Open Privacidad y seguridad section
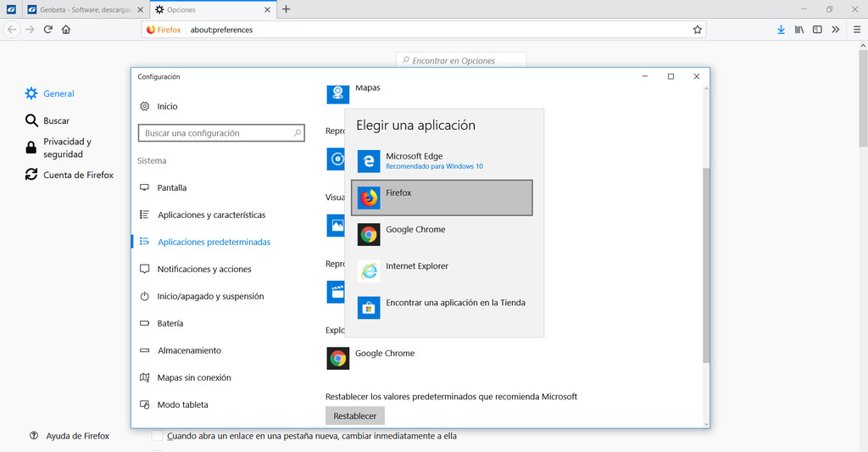This screenshot has height=452, width=868. [x=58, y=148]
